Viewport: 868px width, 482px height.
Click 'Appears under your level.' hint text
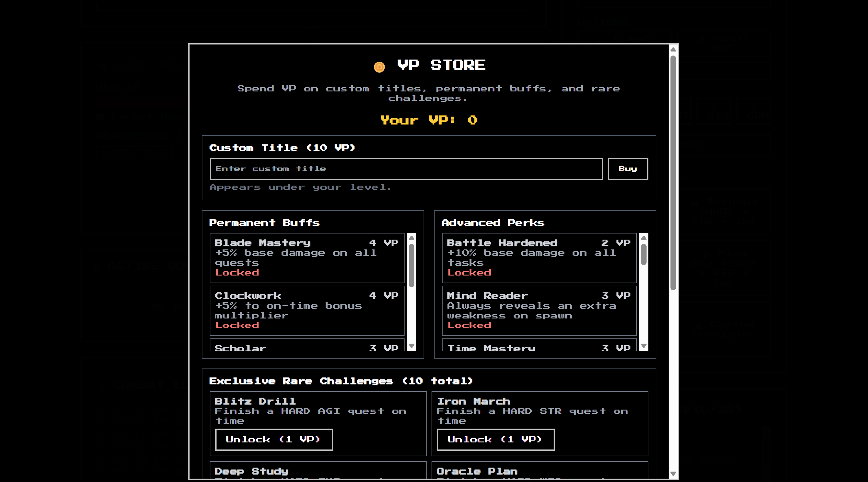coord(300,187)
